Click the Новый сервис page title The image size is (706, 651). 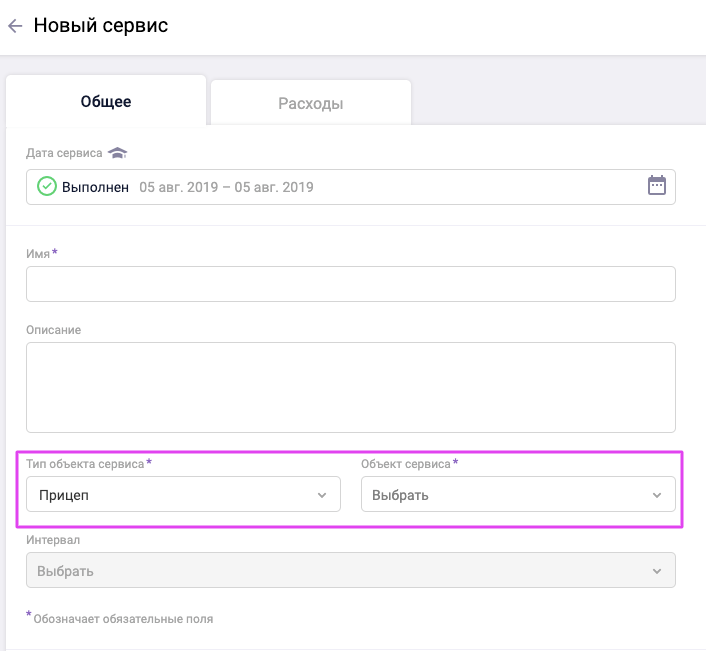(x=101, y=26)
